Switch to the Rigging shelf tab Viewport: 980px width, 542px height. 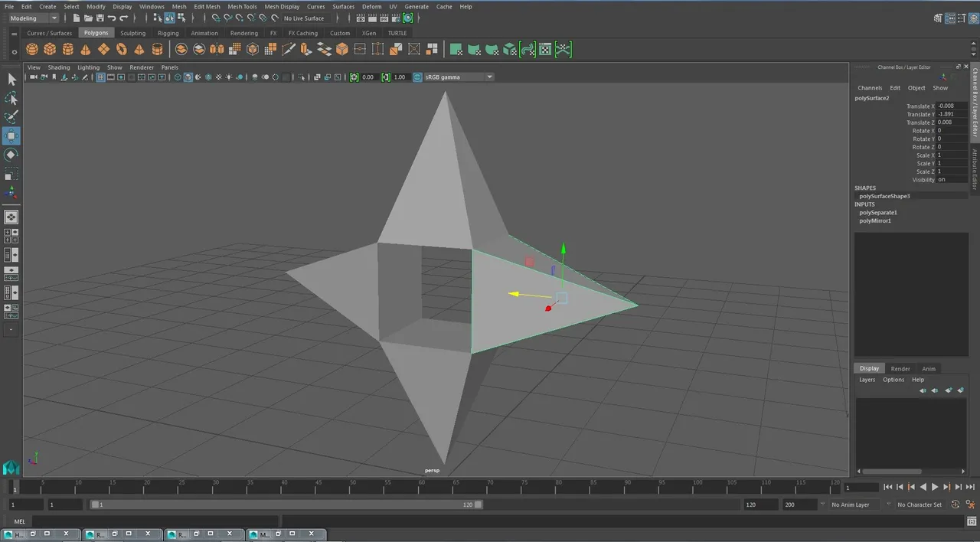(x=168, y=33)
